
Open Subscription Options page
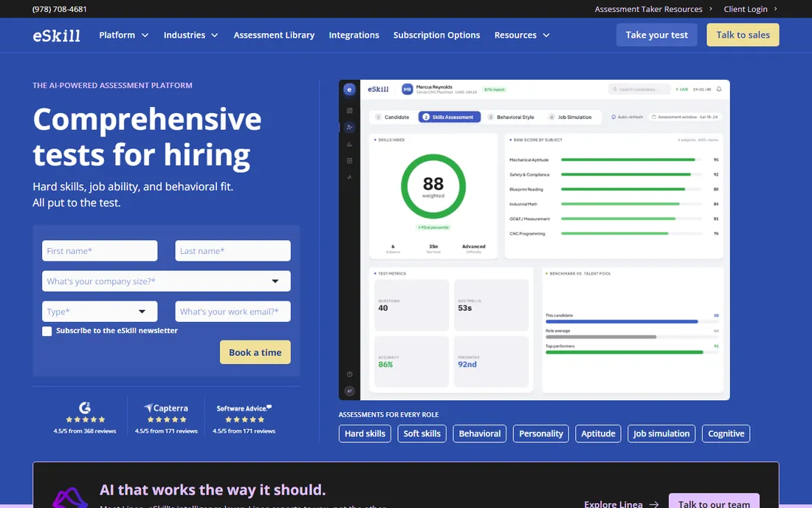[436, 35]
